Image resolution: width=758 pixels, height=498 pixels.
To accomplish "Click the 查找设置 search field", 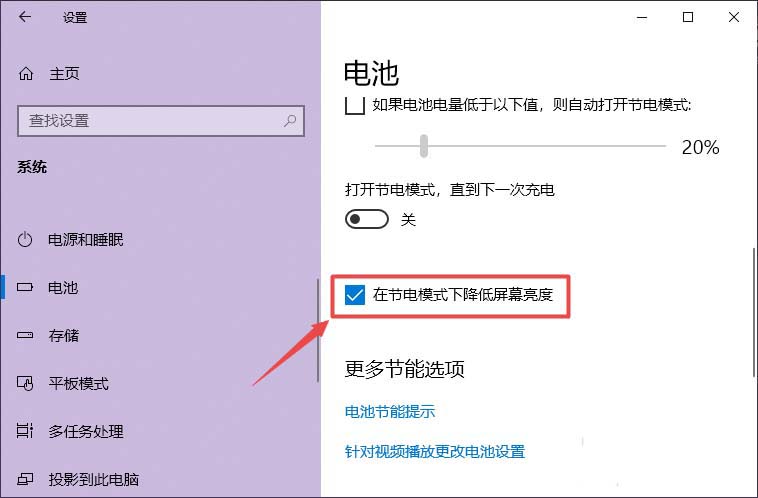I will pos(161,121).
